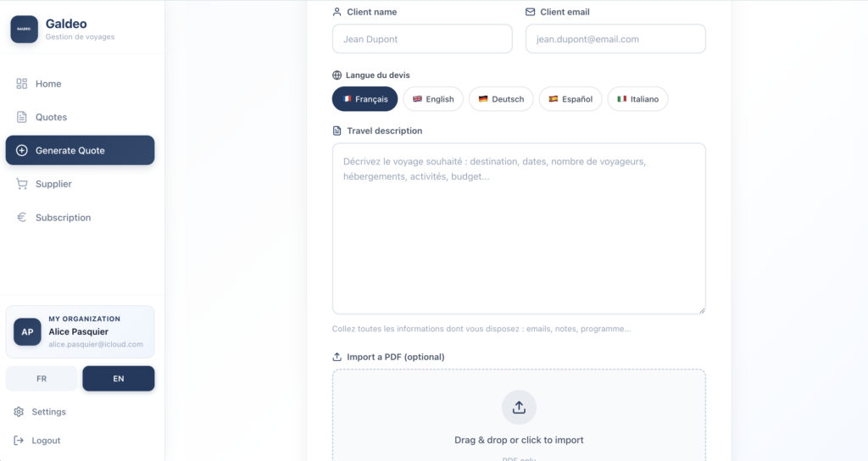Click inside the Travel description textarea
The height and width of the screenshot is (461, 868).
[519, 229]
